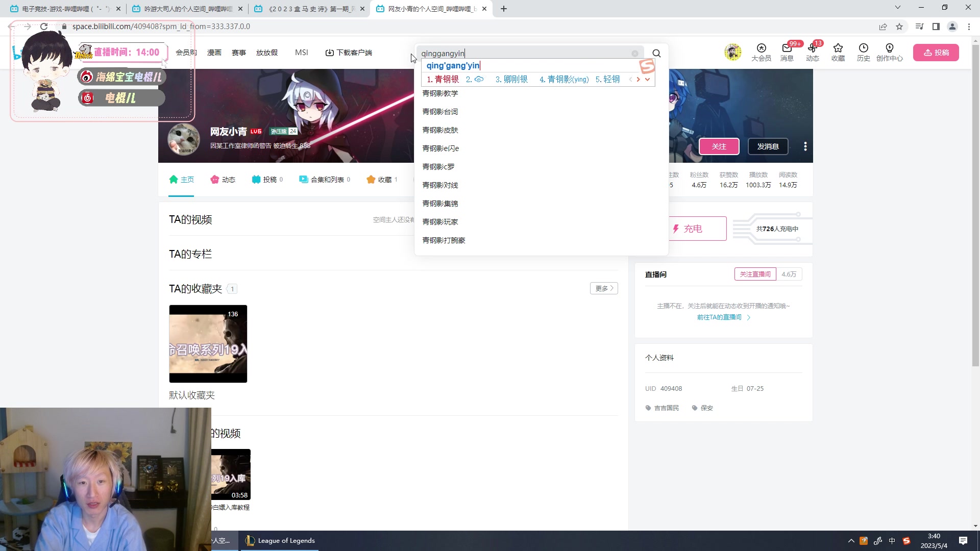Screen dimensions: 980x551
Task: Go to next IME candidate page
Action: (x=638, y=79)
